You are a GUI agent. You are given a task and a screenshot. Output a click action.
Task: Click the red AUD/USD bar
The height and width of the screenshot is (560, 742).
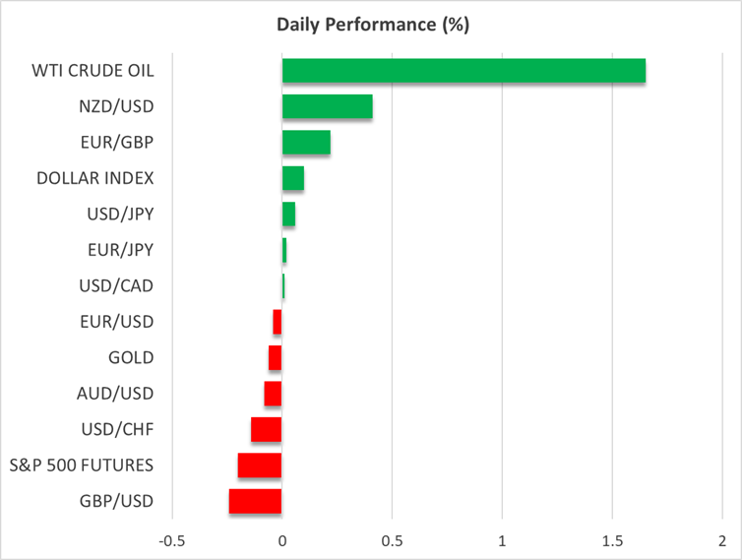273,394
